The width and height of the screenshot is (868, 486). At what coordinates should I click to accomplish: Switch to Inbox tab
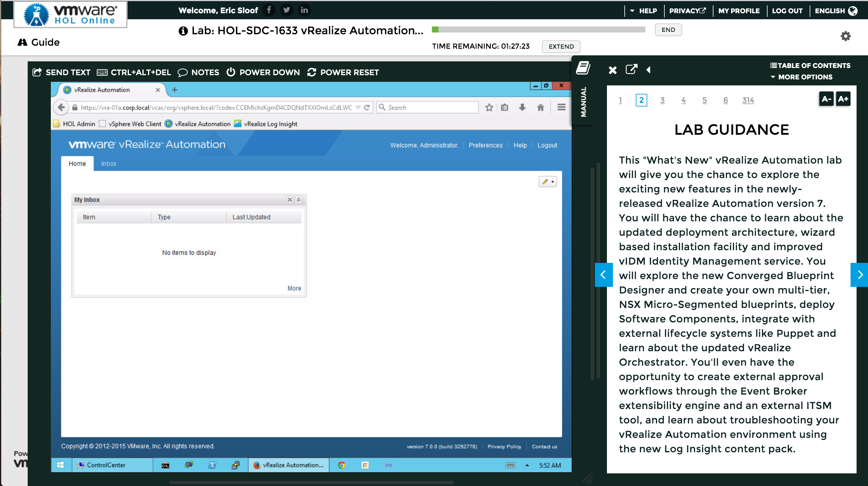point(109,164)
